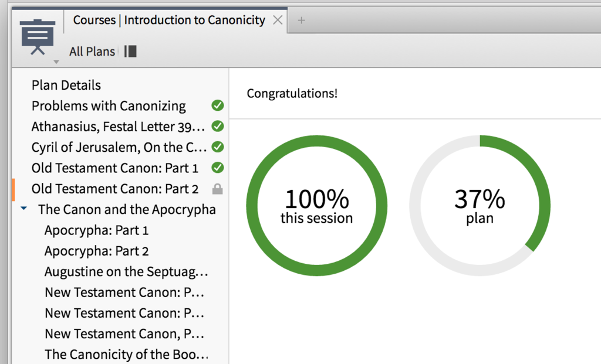601x364 pixels.
Task: Click the 100% this session progress ring
Action: (316, 205)
